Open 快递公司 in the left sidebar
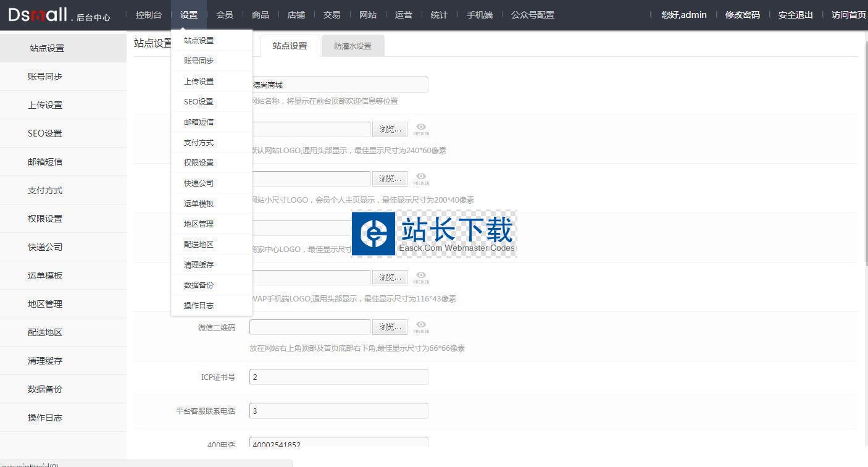Viewport: 868px width, 467px height. pyautogui.click(x=45, y=247)
